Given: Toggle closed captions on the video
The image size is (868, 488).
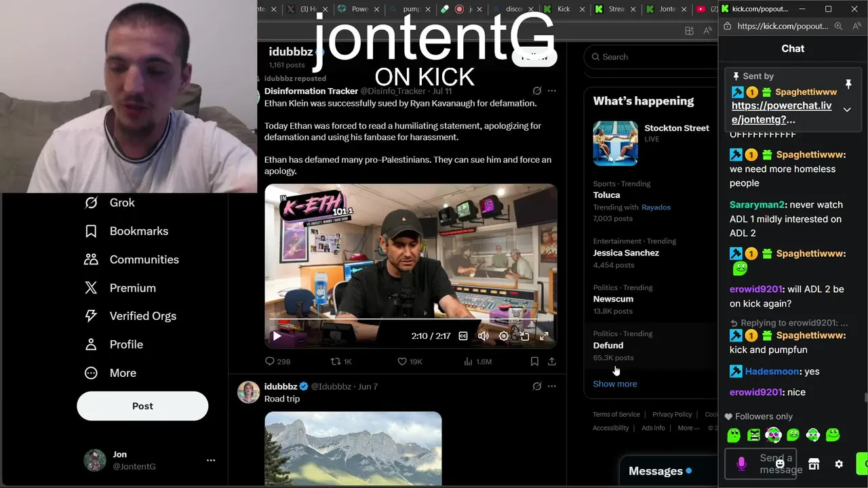Looking at the screenshot, I should [x=463, y=335].
